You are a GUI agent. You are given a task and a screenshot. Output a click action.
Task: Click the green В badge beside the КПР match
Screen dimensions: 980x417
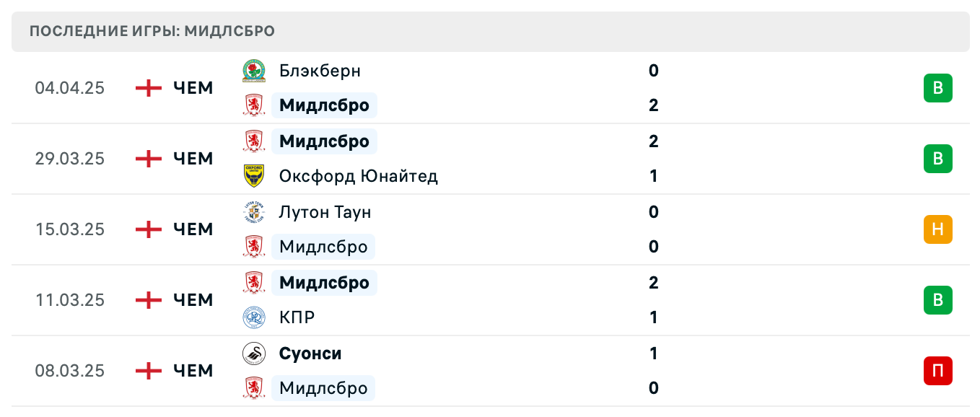click(x=937, y=300)
